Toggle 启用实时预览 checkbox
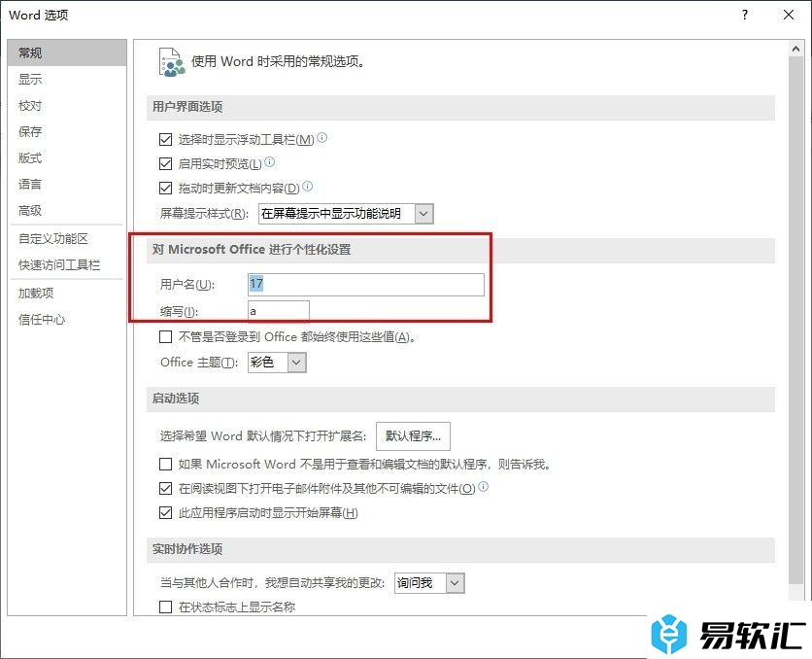Image resolution: width=812 pixels, height=659 pixels. 166,163
